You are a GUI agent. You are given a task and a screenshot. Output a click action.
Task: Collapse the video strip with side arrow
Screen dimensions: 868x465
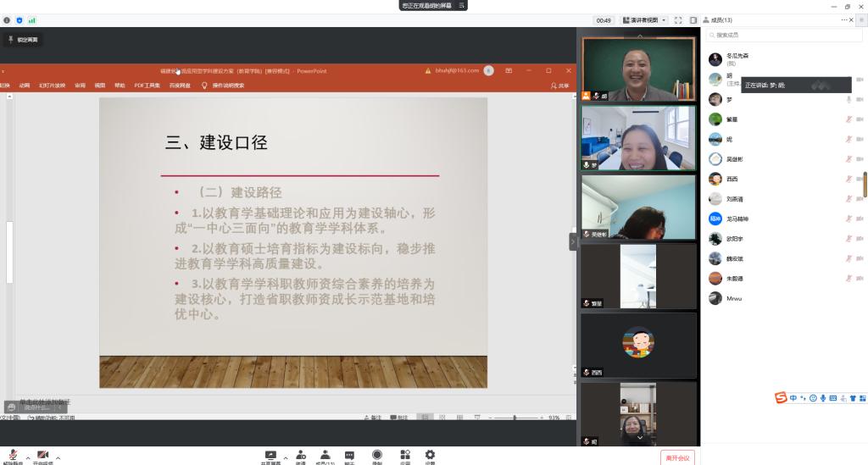coord(572,241)
